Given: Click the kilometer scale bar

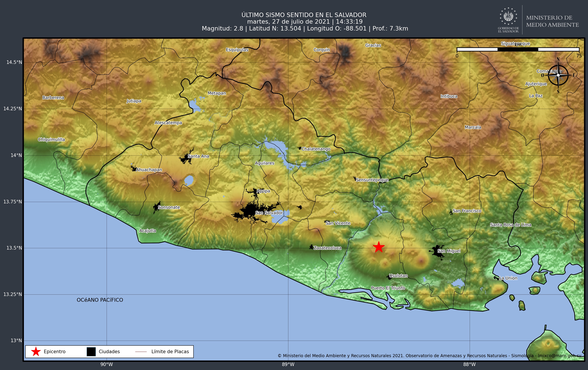Looking at the screenshot, I should [x=518, y=49].
